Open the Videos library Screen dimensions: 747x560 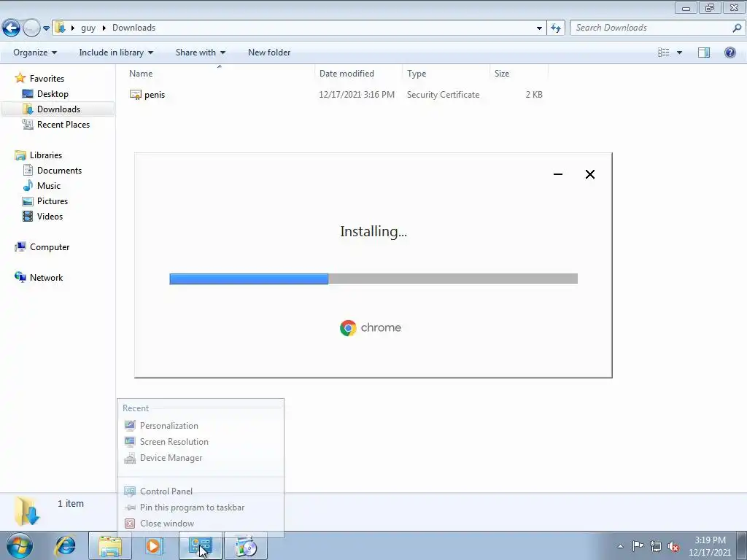coord(50,216)
